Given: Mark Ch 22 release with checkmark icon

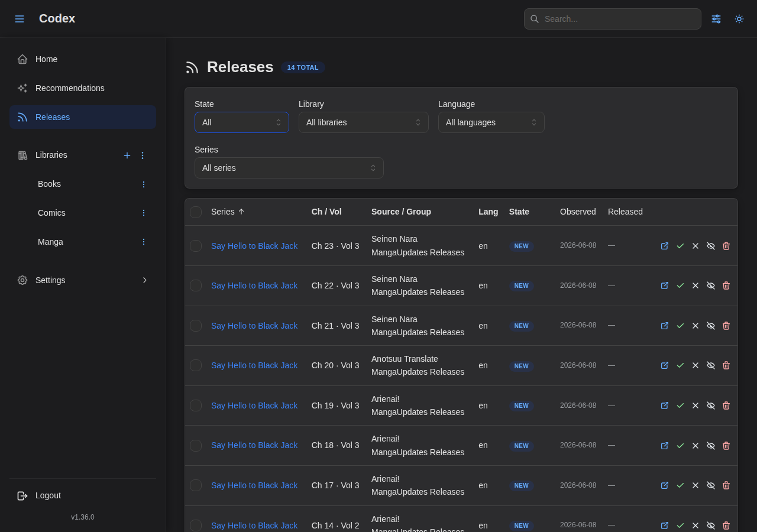Looking at the screenshot, I should pos(680,286).
